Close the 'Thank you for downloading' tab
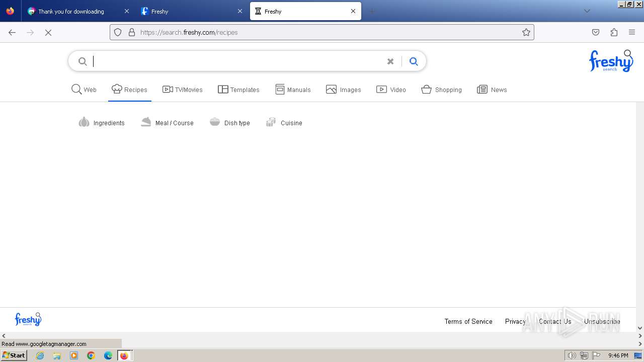Viewport: 644px width, 362px height. [126, 11]
